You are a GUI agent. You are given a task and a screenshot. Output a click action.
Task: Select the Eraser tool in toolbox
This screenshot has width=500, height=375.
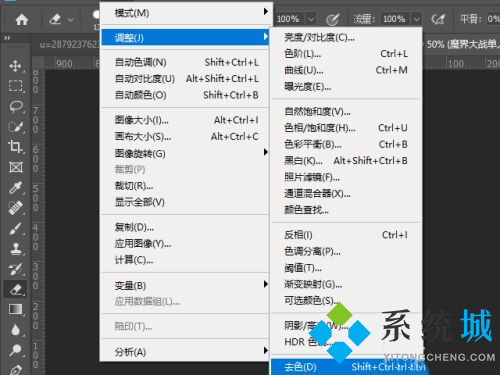tap(16, 289)
